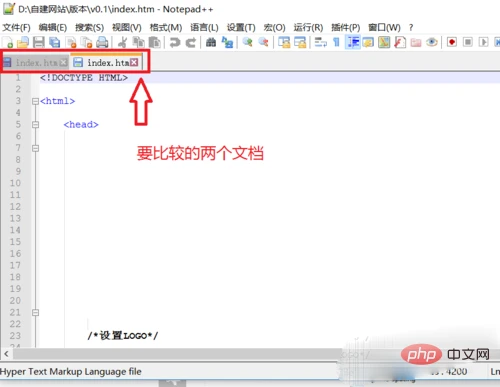500x387 pixels.
Task: Click the /*设置LOGO*/ comment on line 23
Action: (123, 336)
